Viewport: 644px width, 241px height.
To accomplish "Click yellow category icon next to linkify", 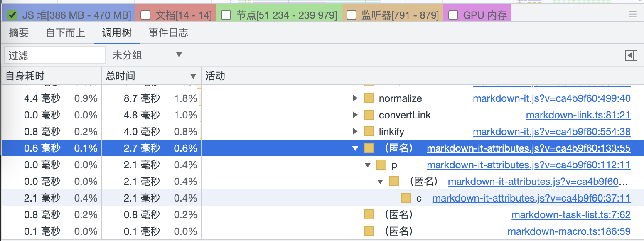I will click(369, 132).
